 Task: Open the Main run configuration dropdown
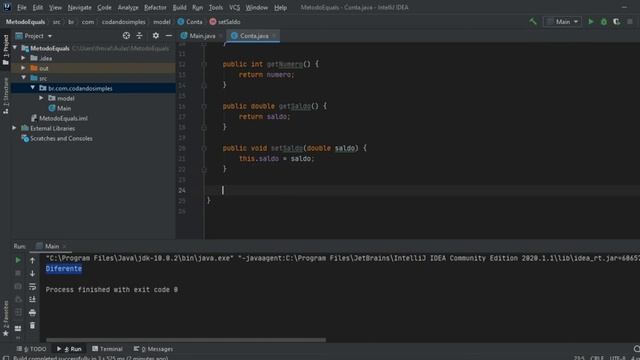point(562,22)
